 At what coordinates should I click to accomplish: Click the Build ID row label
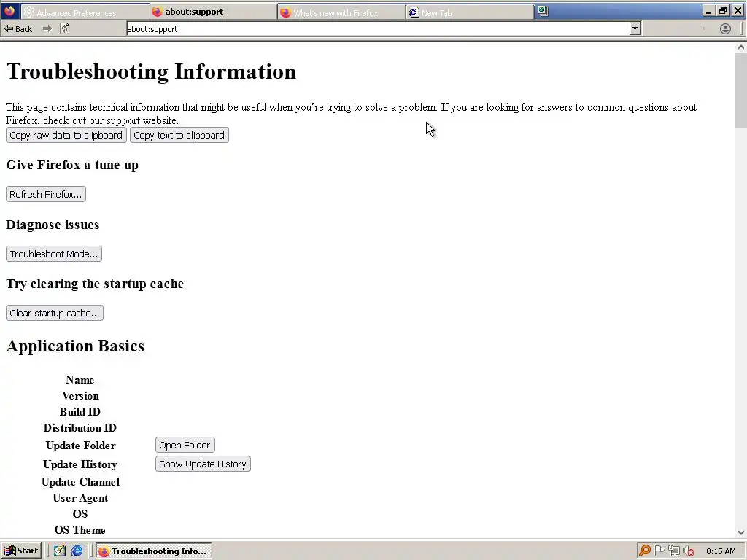[80, 412]
